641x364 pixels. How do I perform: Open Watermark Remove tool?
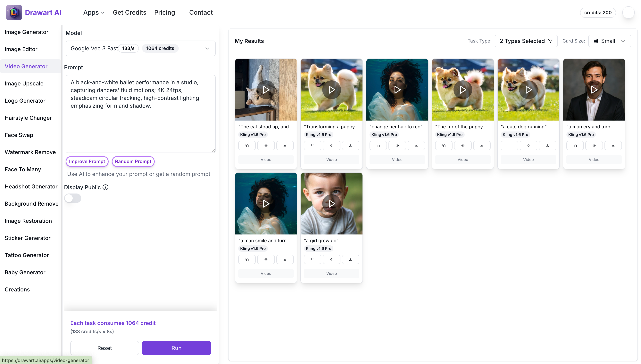30,152
